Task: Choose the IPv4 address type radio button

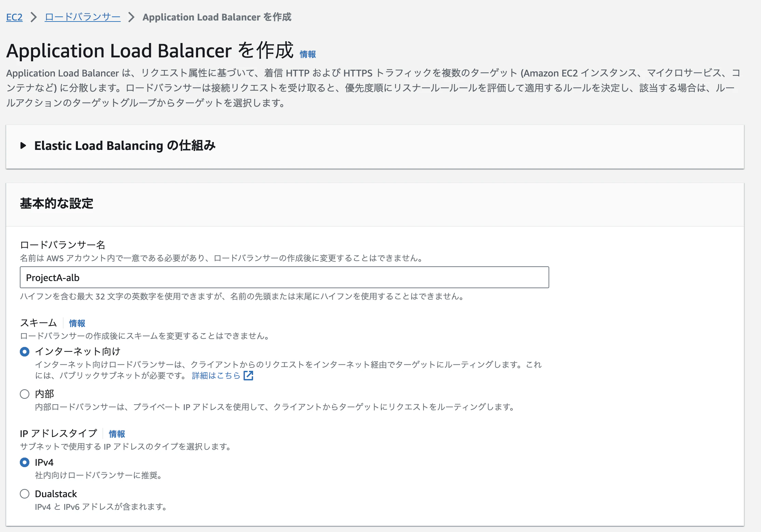Action: click(x=25, y=462)
